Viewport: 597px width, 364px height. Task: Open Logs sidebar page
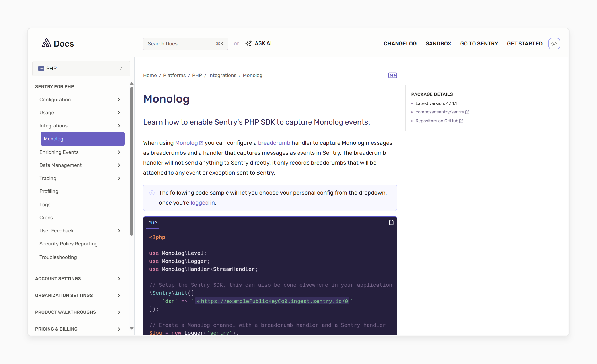tap(45, 205)
